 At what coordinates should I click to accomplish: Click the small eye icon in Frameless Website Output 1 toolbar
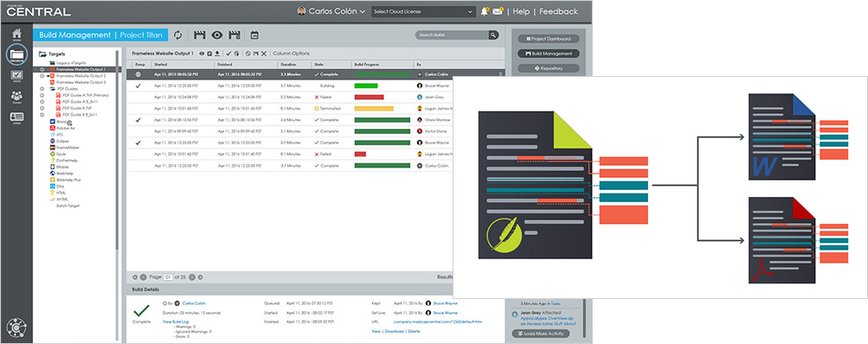[202, 54]
